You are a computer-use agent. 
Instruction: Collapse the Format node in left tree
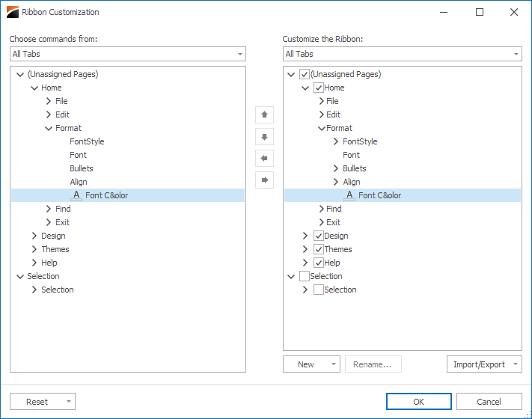[x=49, y=128]
